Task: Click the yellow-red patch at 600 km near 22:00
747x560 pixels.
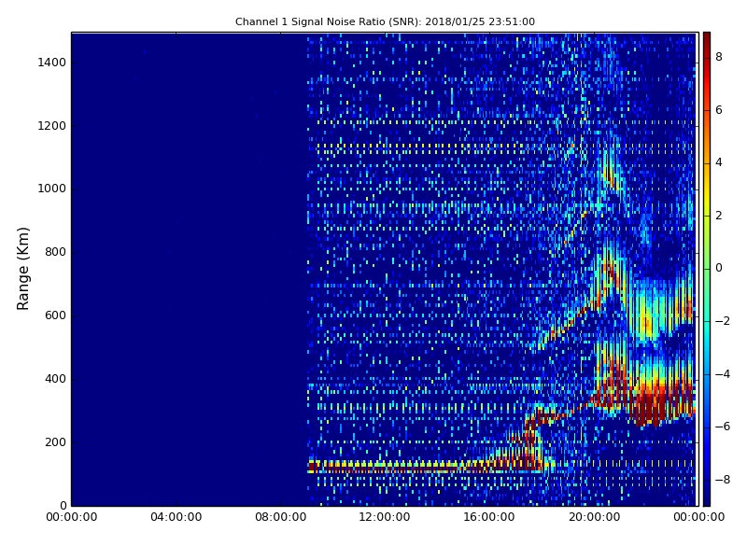Action: [x=647, y=321]
